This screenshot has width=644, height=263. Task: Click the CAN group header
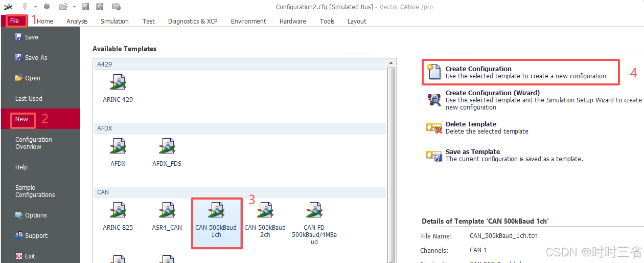pyautogui.click(x=240, y=192)
